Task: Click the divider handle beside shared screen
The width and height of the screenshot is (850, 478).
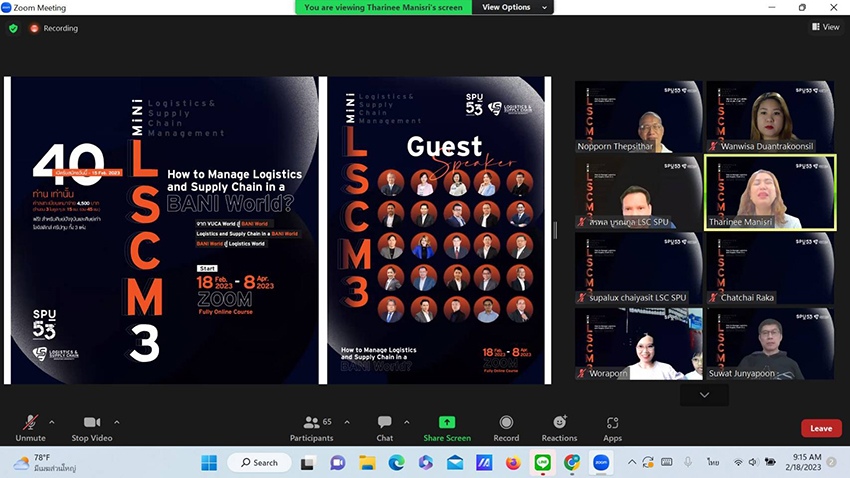Action: point(555,230)
